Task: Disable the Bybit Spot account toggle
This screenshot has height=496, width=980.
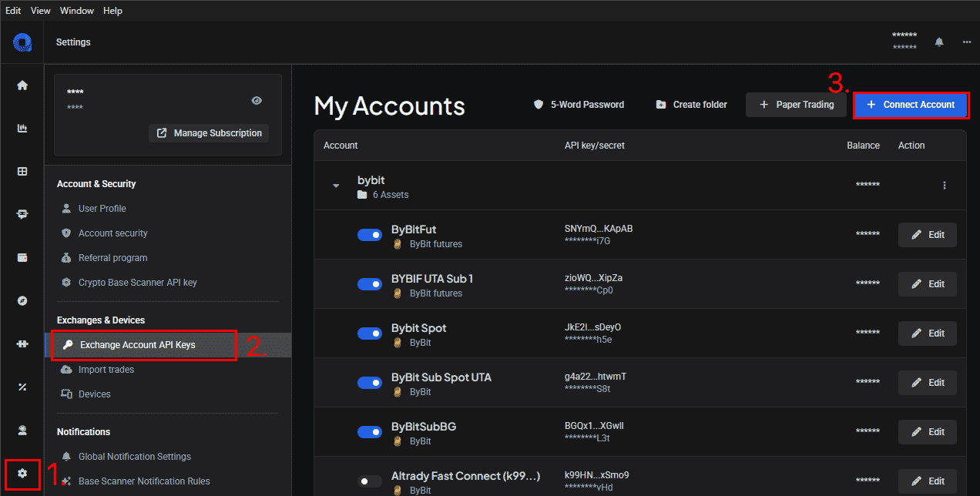Action: (370, 334)
